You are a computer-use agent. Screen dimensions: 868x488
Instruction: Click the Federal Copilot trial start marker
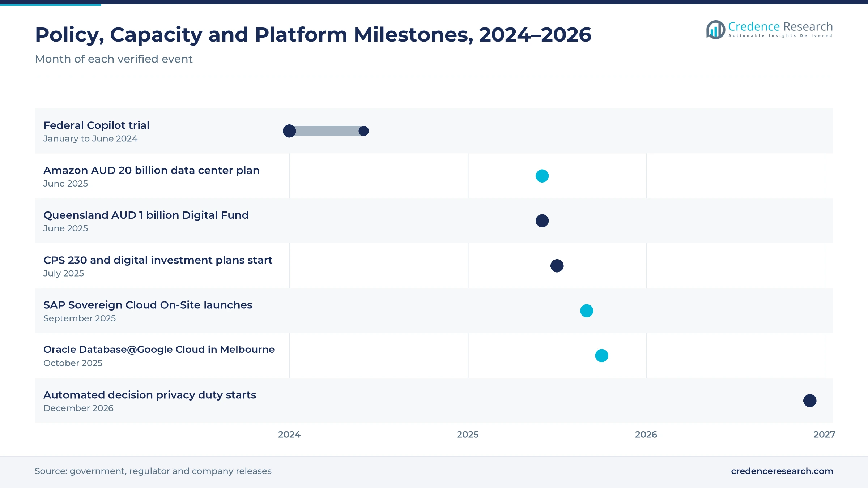pos(289,131)
